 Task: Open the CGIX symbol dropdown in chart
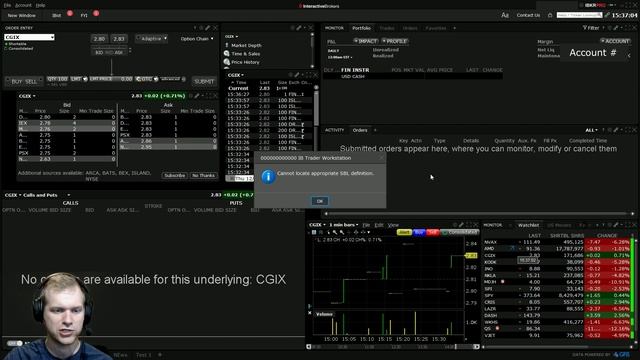coord(317,225)
